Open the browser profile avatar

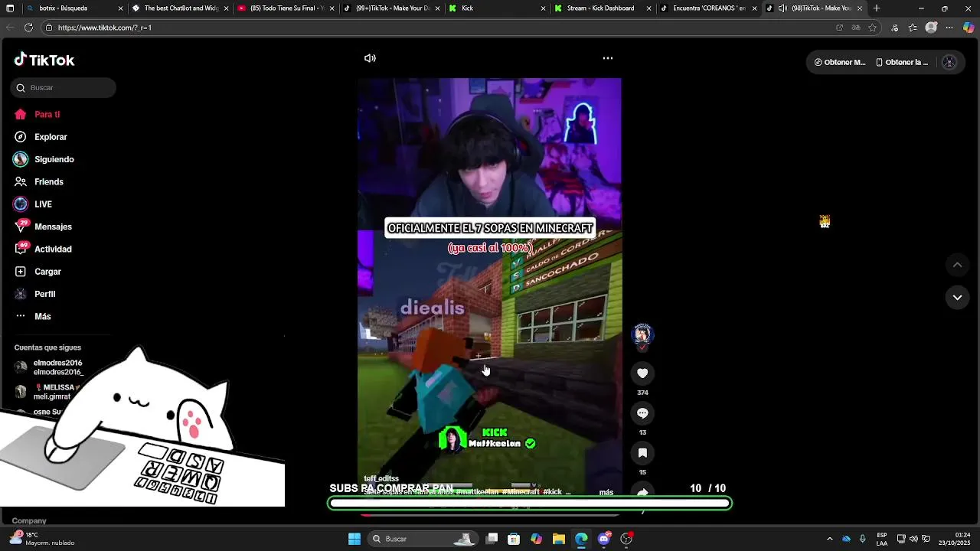(931, 28)
